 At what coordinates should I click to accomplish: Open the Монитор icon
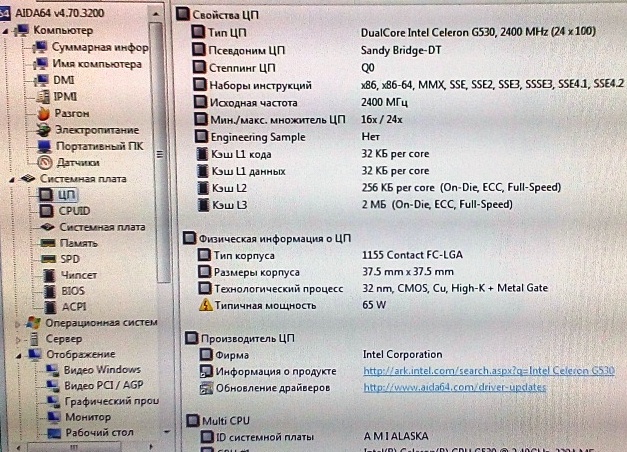click(x=54, y=417)
